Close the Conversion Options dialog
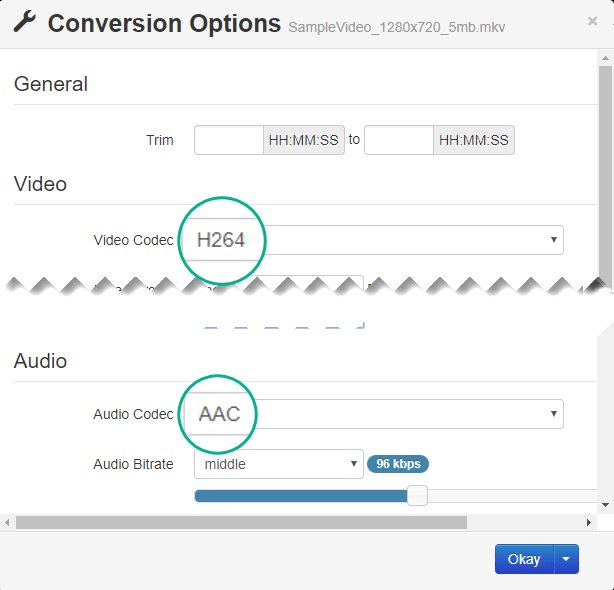 pos(592,20)
